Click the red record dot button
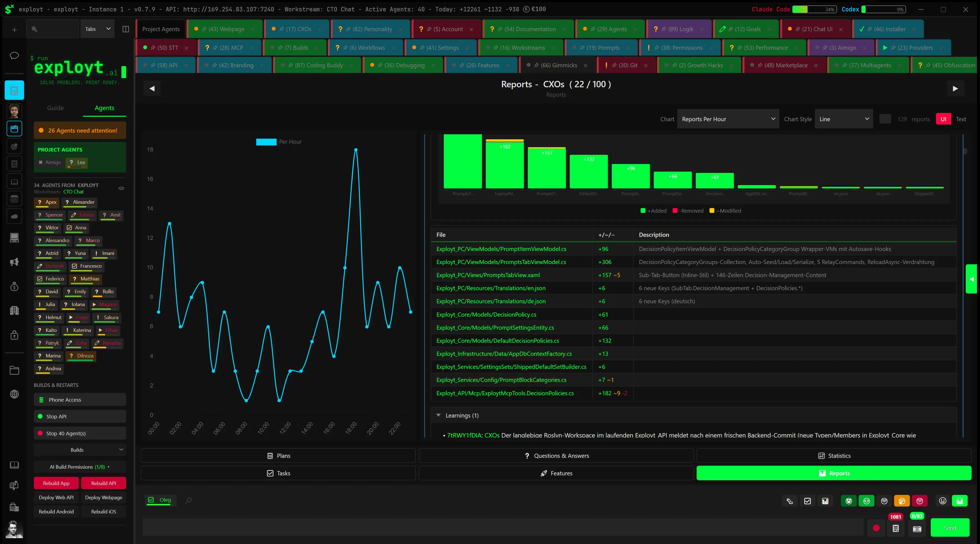980x544 pixels. coord(876,528)
